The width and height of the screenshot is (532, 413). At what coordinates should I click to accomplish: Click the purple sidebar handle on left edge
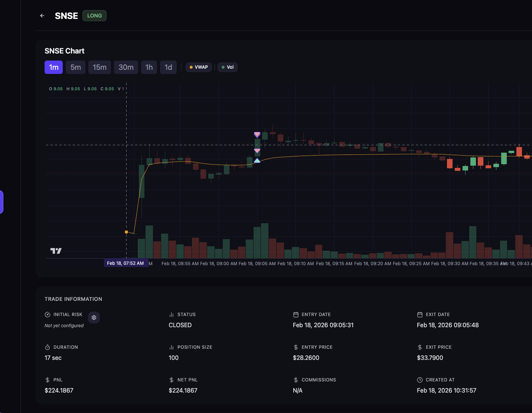pos(1,202)
